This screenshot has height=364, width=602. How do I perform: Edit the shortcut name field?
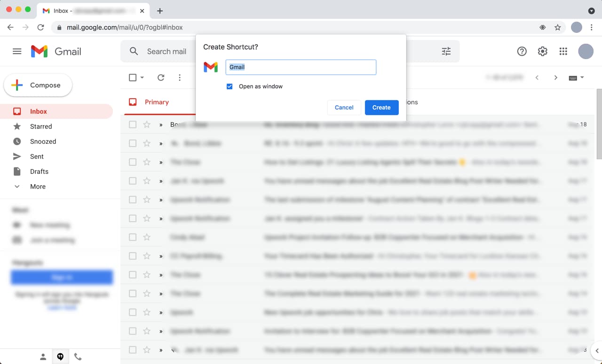pos(301,67)
